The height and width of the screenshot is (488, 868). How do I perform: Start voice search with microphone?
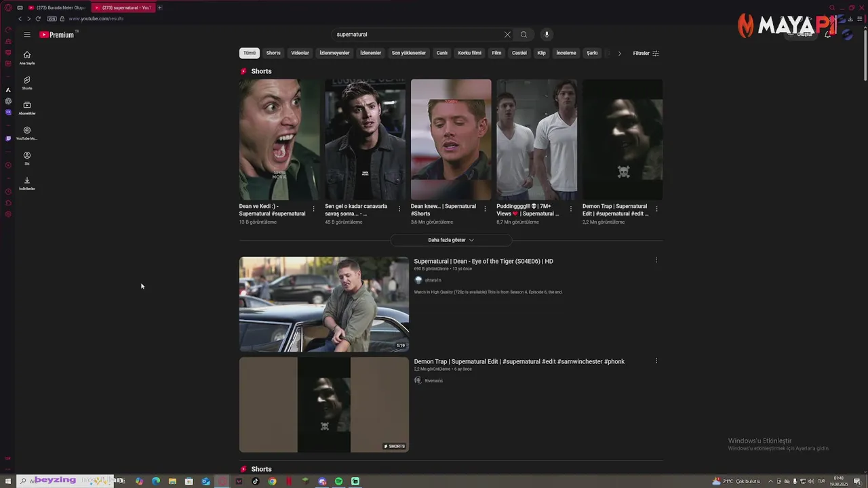coord(547,35)
